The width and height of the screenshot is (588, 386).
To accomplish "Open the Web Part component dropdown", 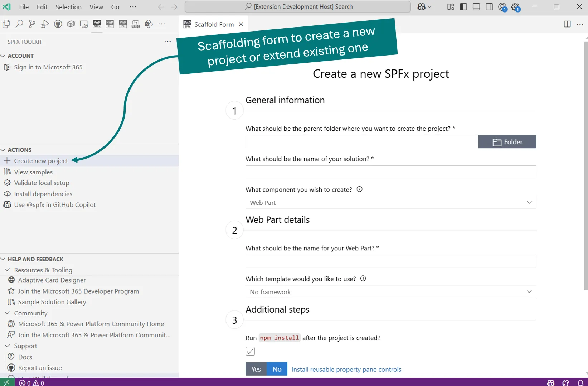I will pos(391,202).
